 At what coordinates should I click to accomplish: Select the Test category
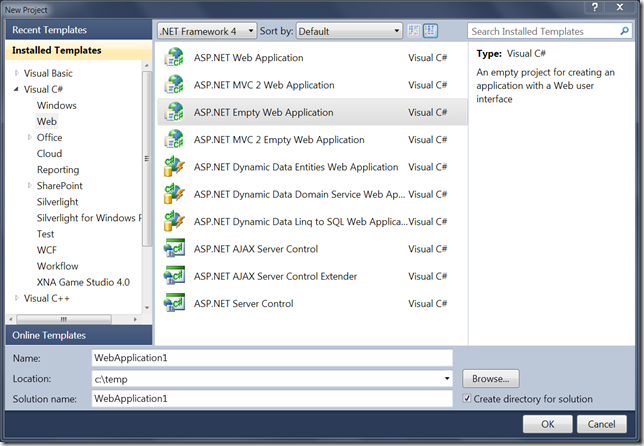point(45,234)
